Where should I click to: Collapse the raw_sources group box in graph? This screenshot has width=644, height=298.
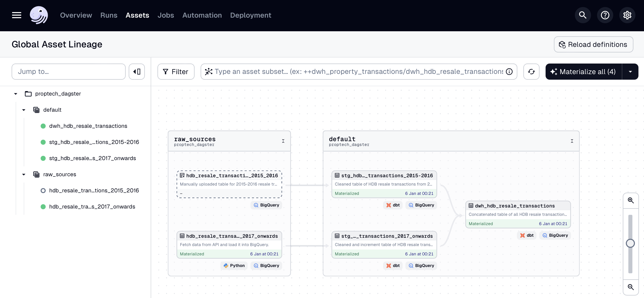click(283, 141)
